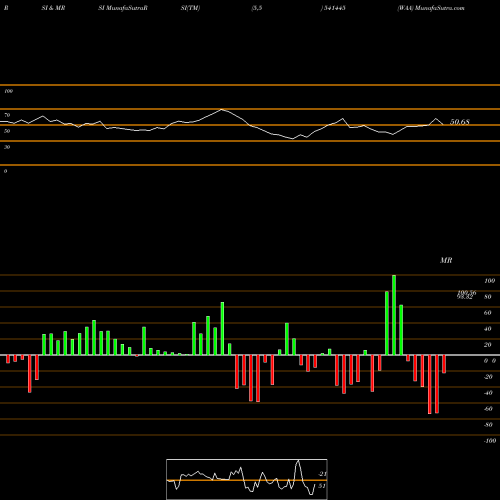Click the MR axis label 100 on right
Viewport: 500px width, 500px height.
coord(489,281)
